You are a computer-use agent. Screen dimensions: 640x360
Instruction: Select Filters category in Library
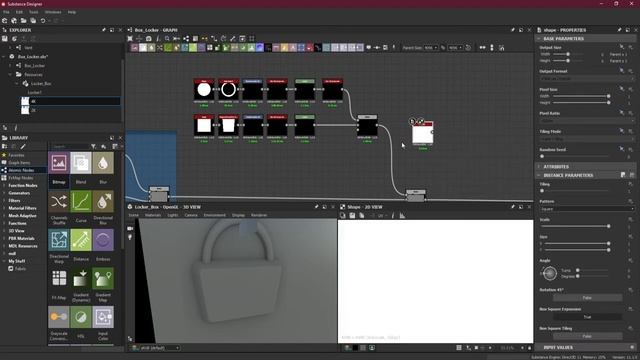point(14,200)
